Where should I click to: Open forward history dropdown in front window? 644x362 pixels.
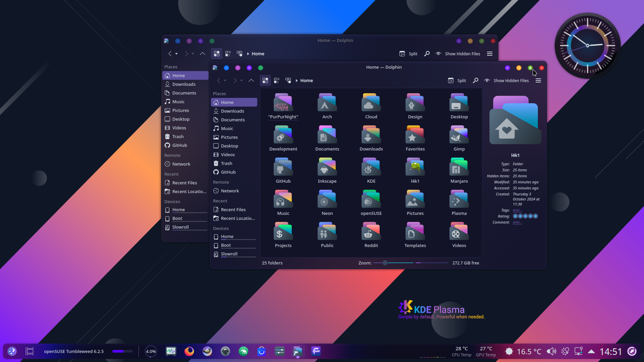pos(241,81)
